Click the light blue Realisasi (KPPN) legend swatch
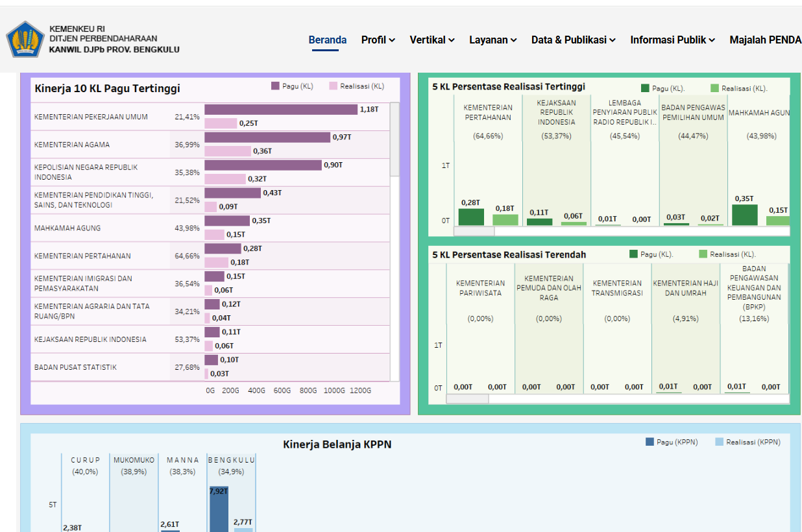This screenshot has height=532, width=802. click(719, 442)
